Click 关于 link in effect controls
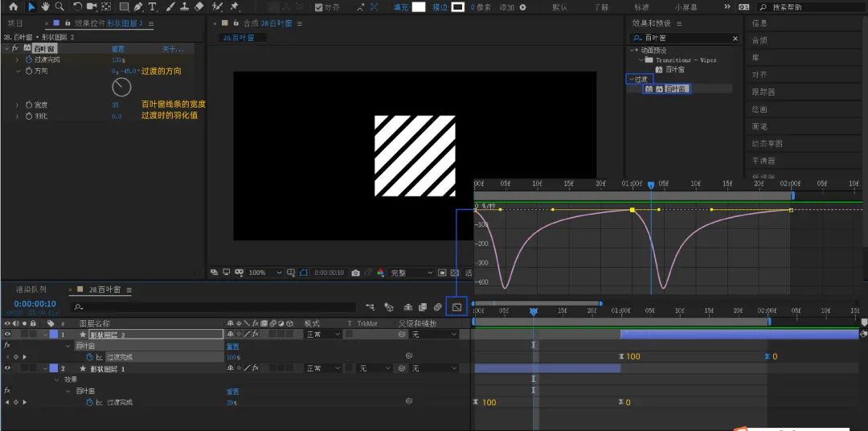Viewport: 868px width, 431px height. point(172,49)
